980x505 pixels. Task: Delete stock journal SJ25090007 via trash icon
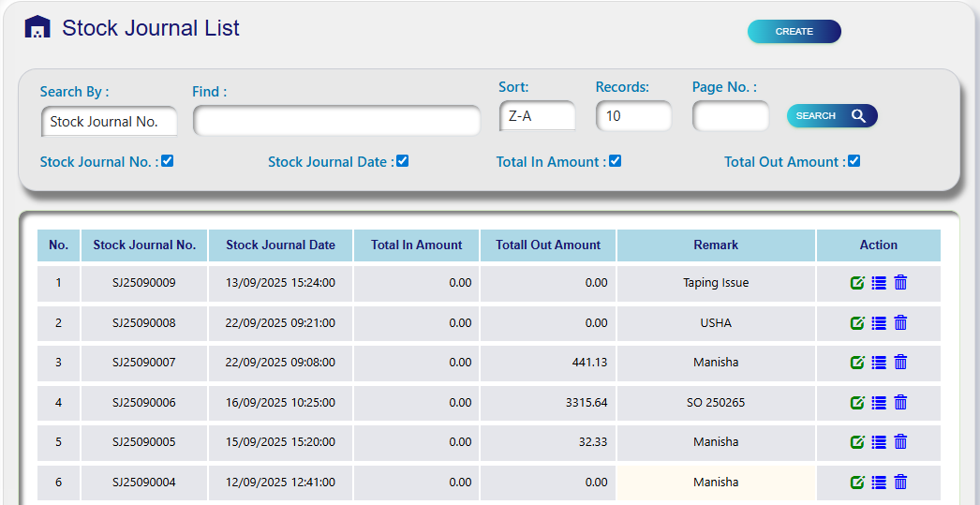[900, 363]
